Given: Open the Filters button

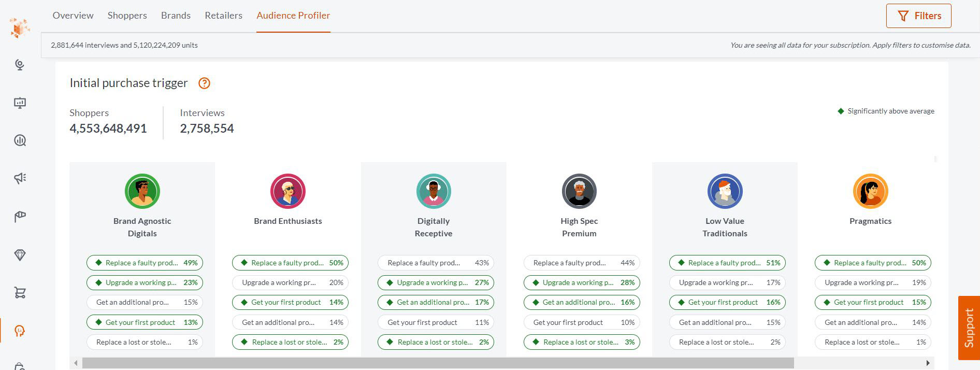Looking at the screenshot, I should tap(918, 16).
